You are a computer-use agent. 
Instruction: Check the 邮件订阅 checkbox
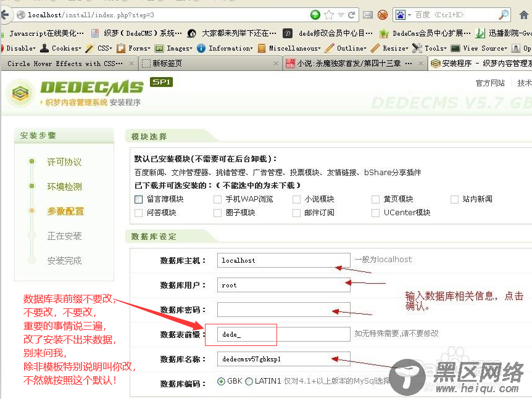(x=296, y=213)
